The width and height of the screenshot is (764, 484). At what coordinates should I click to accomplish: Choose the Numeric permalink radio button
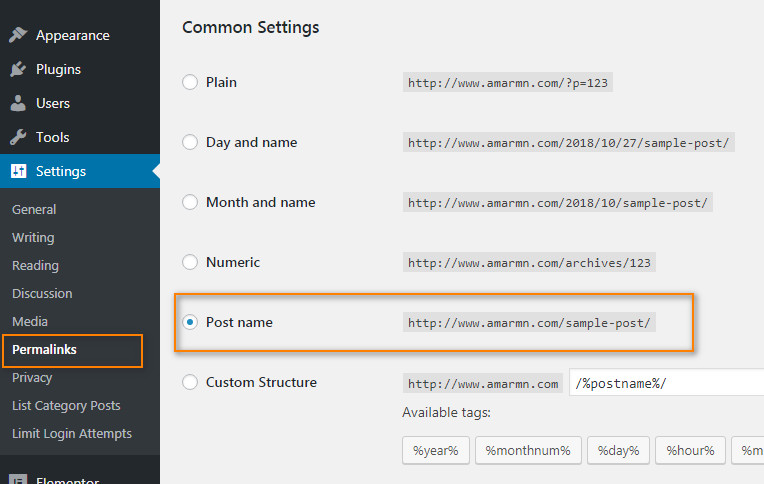(x=190, y=262)
